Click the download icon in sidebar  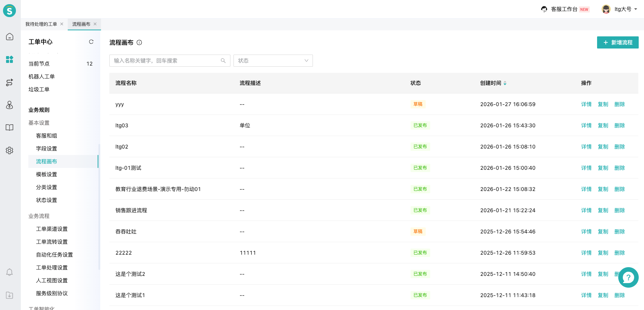click(10, 295)
